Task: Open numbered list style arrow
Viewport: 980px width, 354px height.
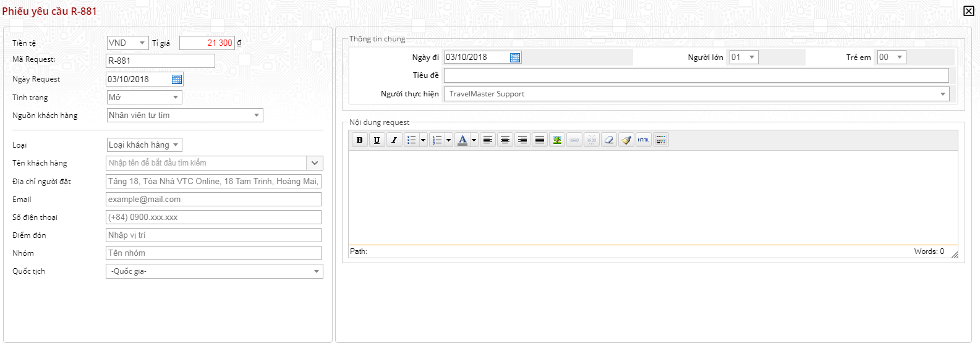Action: tap(449, 140)
